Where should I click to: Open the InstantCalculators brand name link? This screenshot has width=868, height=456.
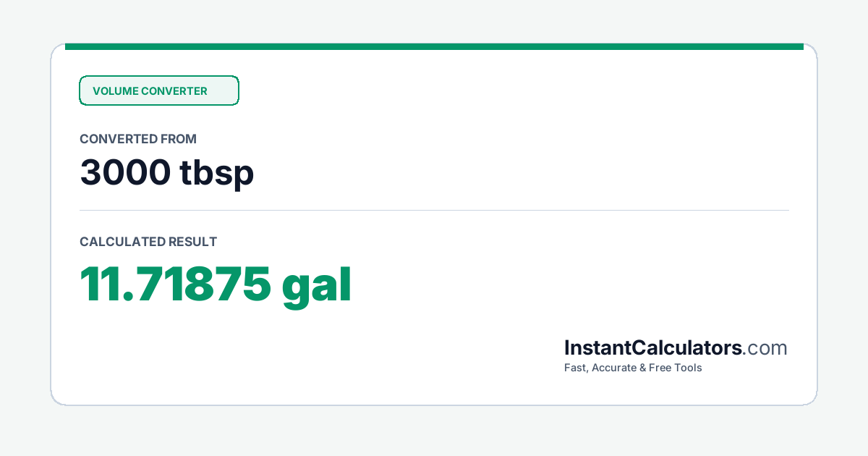(x=653, y=348)
